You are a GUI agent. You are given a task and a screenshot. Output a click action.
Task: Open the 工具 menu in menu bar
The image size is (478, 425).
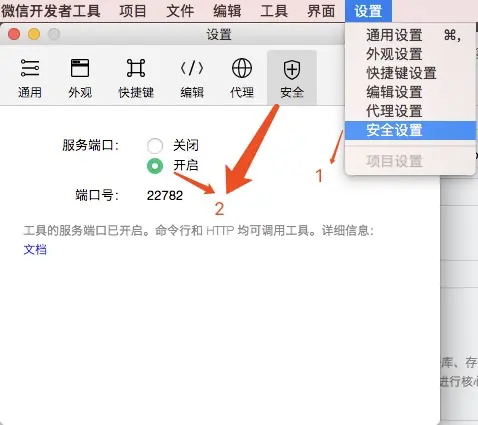274,11
